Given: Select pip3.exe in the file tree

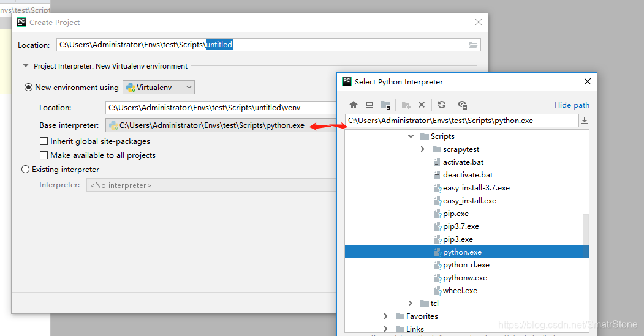Looking at the screenshot, I should 458,239.
